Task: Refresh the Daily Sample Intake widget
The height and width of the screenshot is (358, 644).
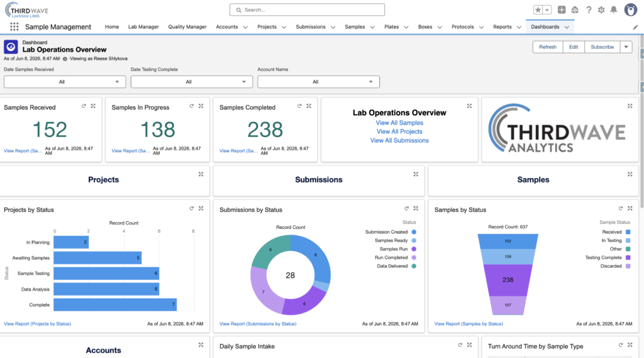Action: pyautogui.click(x=460, y=345)
